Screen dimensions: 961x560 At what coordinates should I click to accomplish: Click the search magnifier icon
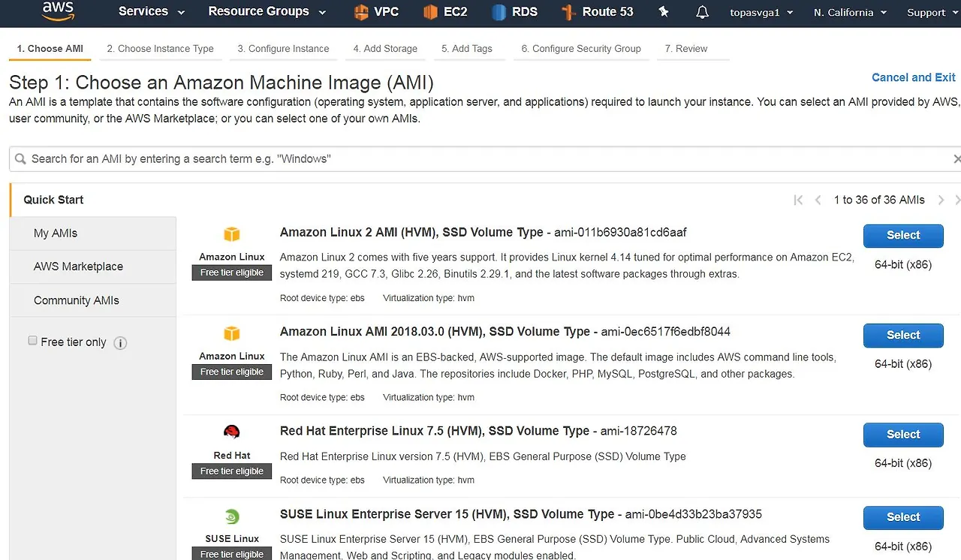20,159
